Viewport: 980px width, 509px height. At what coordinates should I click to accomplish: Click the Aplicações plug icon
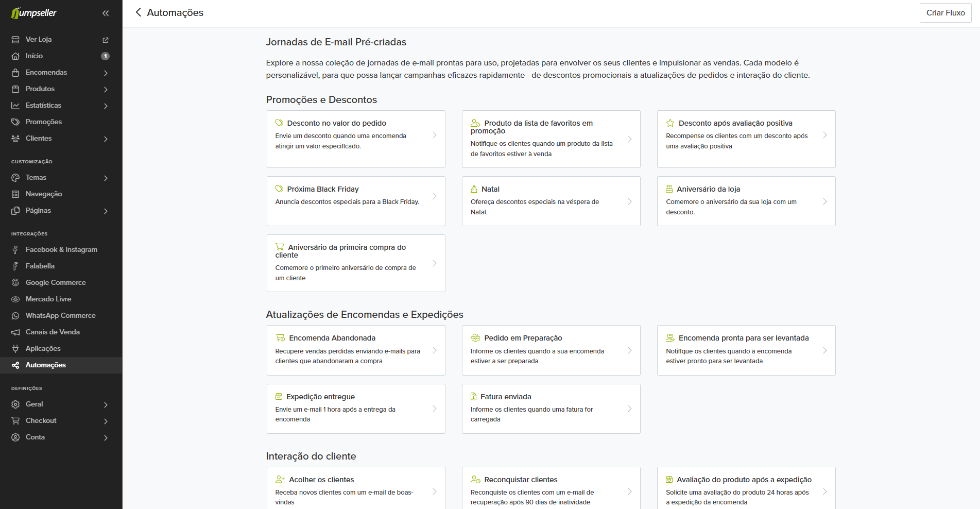[15, 349]
